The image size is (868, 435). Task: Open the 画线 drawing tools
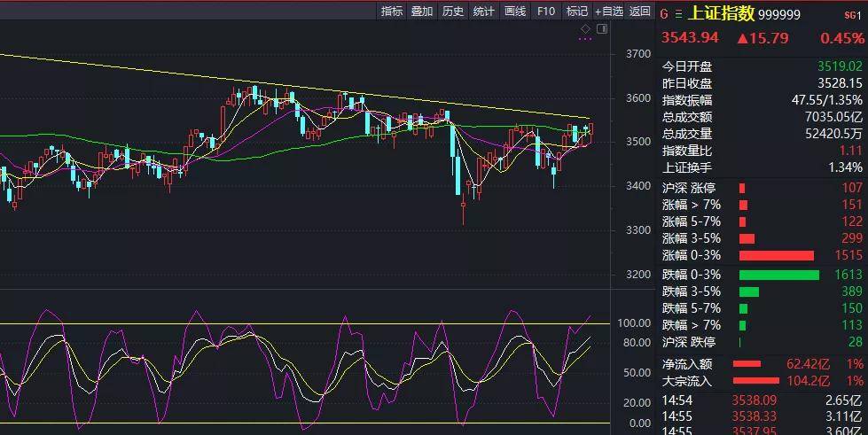tap(515, 12)
